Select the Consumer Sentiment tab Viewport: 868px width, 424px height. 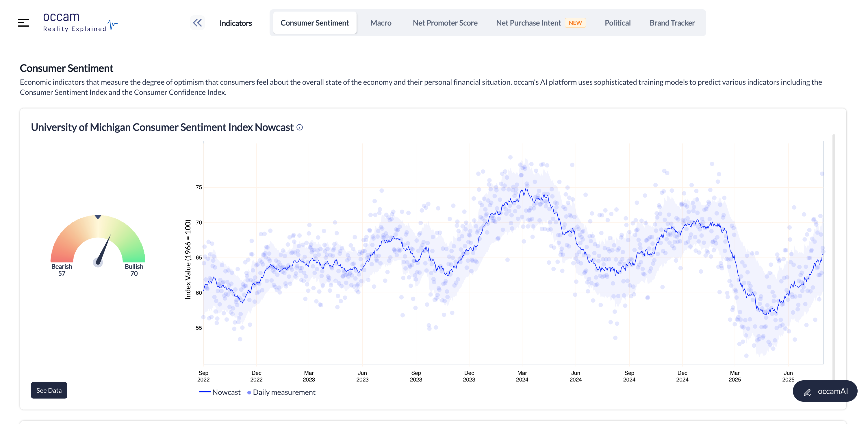[x=314, y=23]
